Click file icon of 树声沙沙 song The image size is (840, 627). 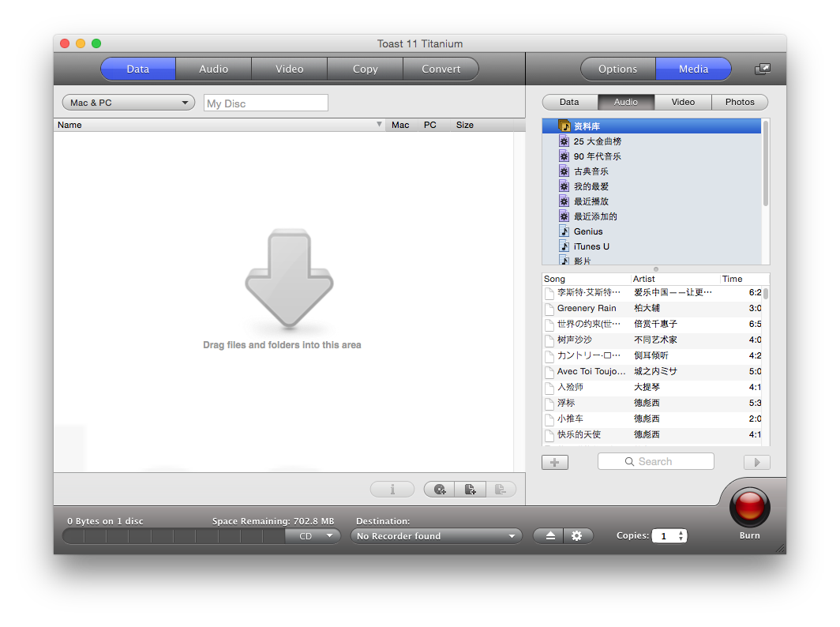[549, 341]
